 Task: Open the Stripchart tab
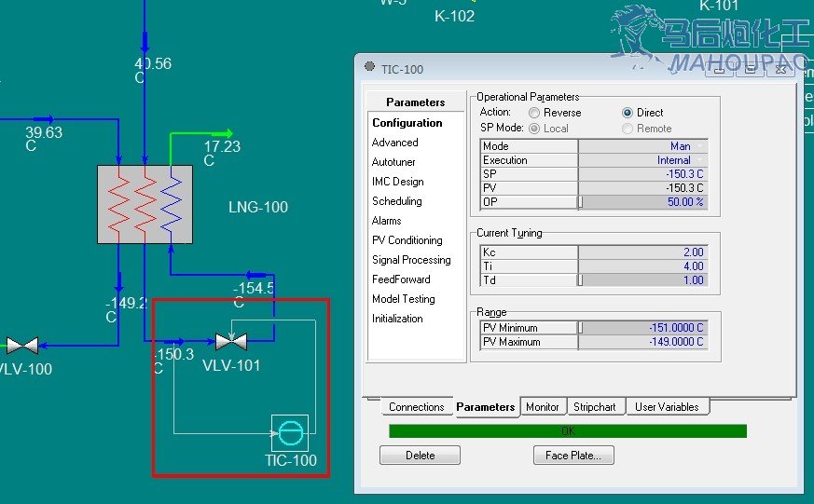point(594,407)
